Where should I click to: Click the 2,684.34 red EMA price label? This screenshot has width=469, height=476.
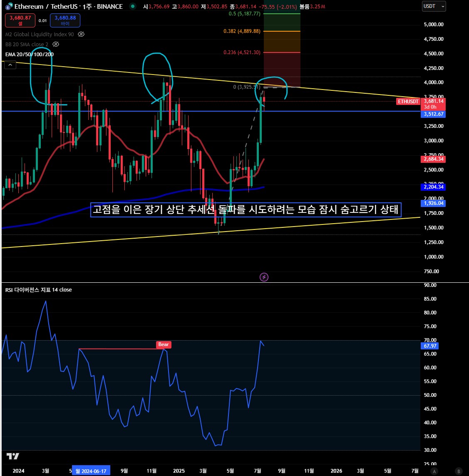(x=433, y=159)
